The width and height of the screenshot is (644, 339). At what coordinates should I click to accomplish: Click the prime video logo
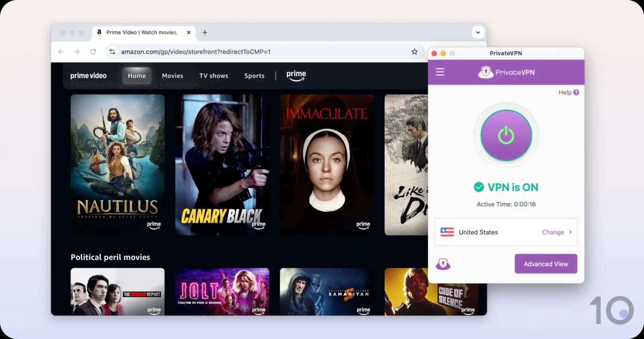coord(88,76)
